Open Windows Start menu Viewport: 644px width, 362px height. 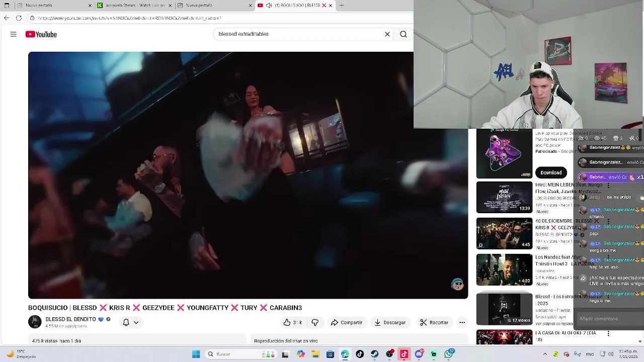[196, 354]
